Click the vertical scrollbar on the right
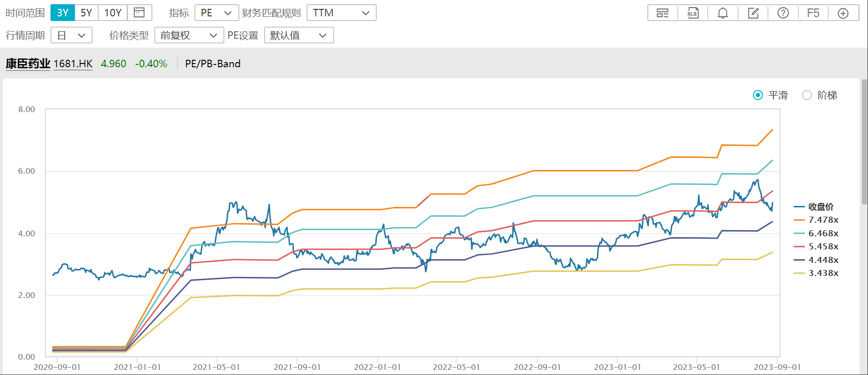The height and width of the screenshot is (375, 868). point(864,142)
